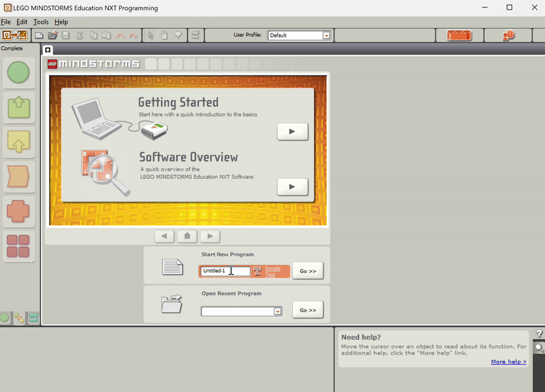Play the Software Overview video
545x392 pixels.
[x=292, y=186]
